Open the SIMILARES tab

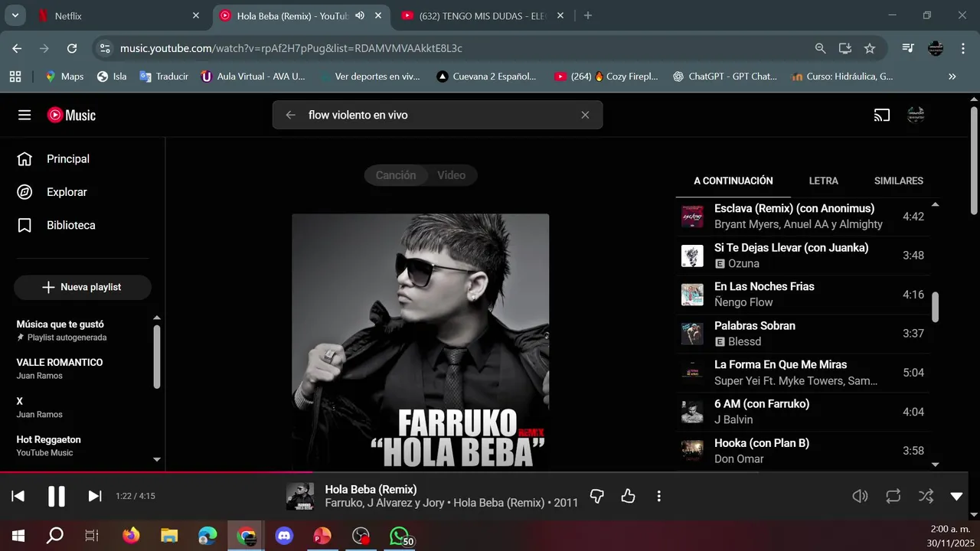click(x=899, y=181)
